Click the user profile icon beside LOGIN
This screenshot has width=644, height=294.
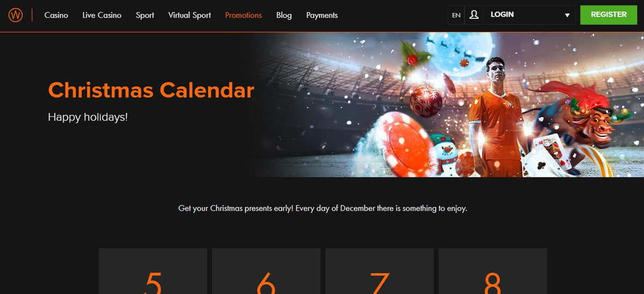point(473,15)
